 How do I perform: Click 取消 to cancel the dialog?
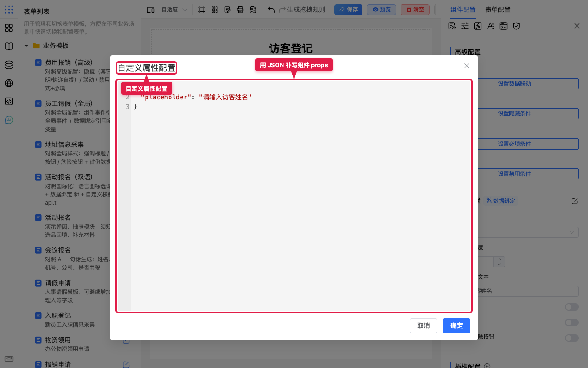point(424,326)
